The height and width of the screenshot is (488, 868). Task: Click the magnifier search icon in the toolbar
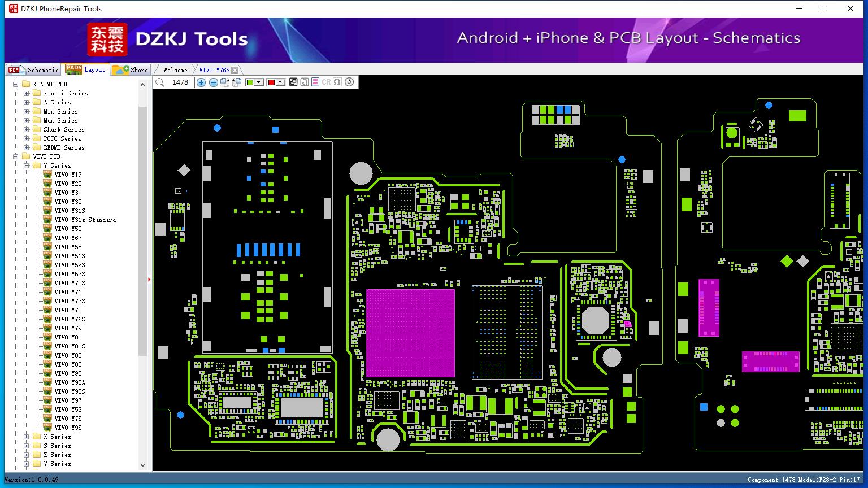[x=160, y=82]
